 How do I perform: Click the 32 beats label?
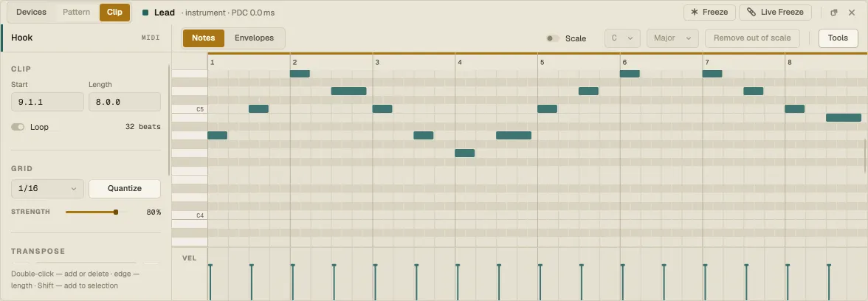143,127
